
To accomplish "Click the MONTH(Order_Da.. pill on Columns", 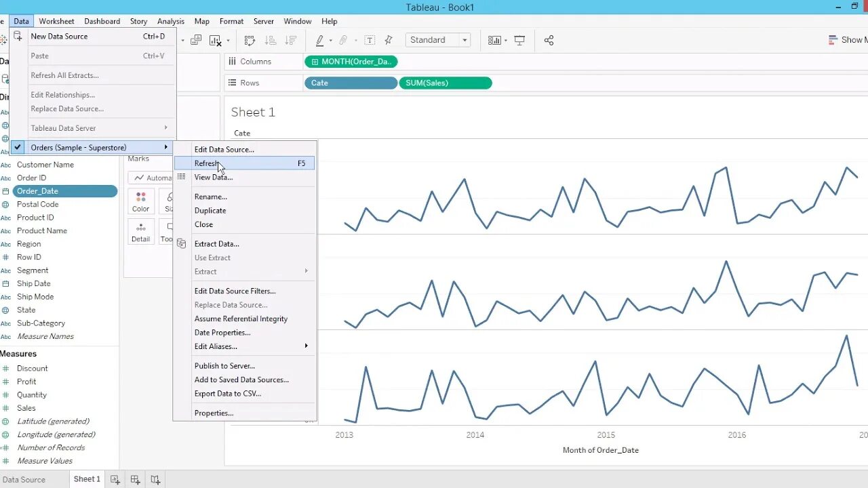I will [x=351, y=62].
